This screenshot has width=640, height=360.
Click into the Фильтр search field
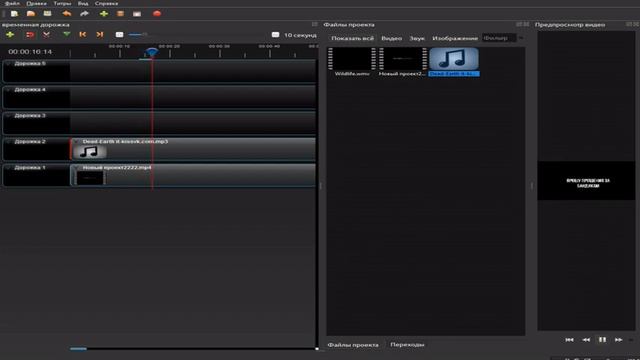(x=499, y=38)
